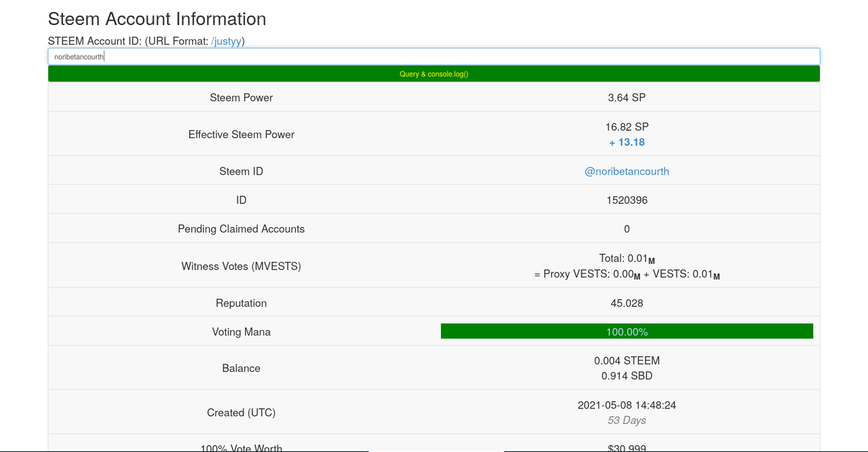
Task: Click the Voting Mana 100.00% progress bar
Action: point(627,331)
